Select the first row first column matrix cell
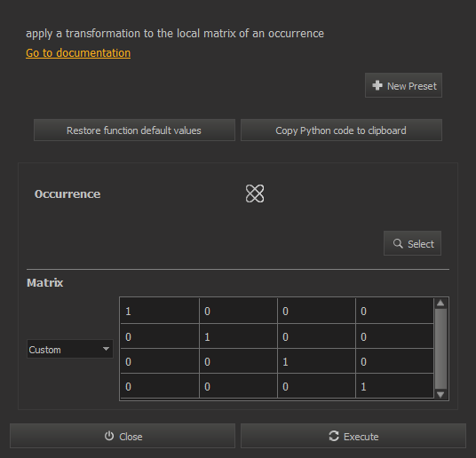Image resolution: width=476 pixels, height=458 pixels. click(x=160, y=311)
